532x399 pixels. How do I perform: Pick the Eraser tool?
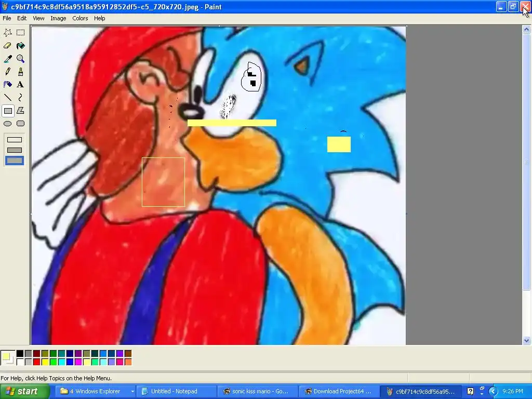[x=8, y=46]
